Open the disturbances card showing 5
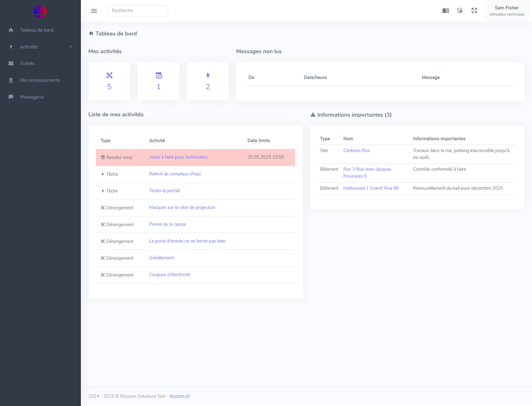The height and width of the screenshot is (406, 532). coord(109,81)
